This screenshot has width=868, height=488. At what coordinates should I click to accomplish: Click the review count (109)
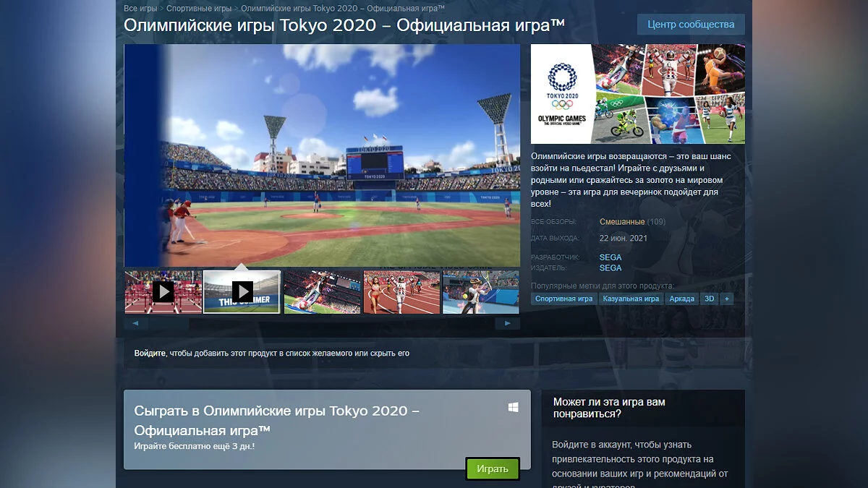point(657,222)
